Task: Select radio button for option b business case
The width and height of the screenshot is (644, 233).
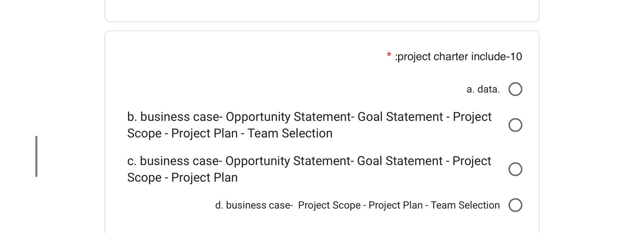Action: tap(516, 125)
